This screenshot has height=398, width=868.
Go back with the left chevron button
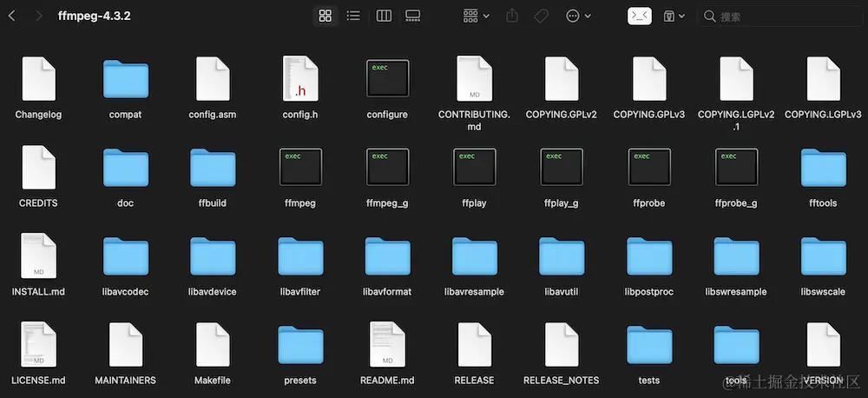[11, 16]
